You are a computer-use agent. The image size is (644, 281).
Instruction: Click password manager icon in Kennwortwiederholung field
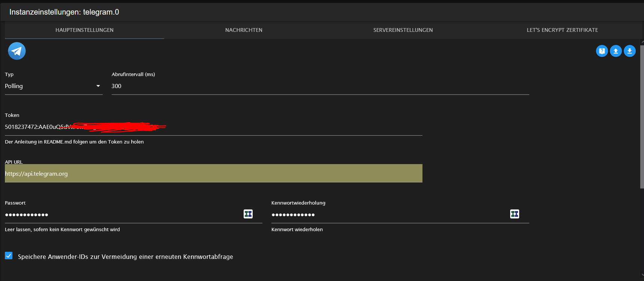pos(514,214)
